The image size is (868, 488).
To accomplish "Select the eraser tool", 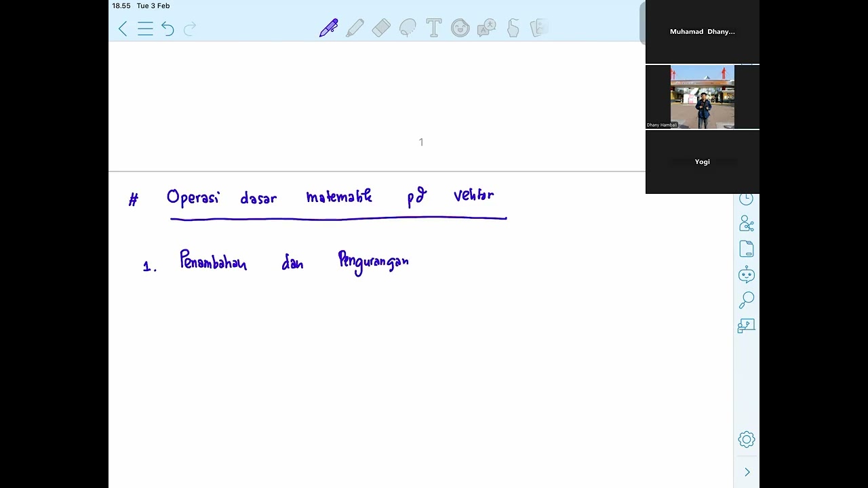I will [x=381, y=28].
